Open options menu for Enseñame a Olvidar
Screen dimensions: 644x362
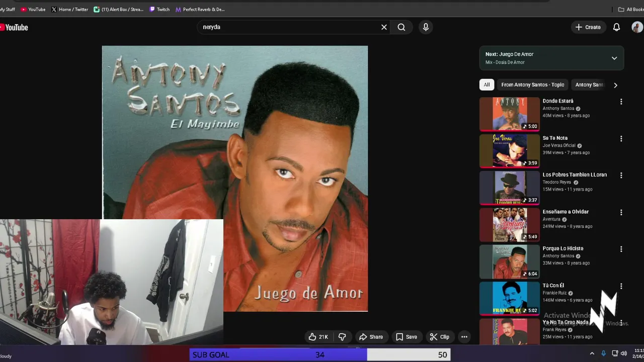621,212
